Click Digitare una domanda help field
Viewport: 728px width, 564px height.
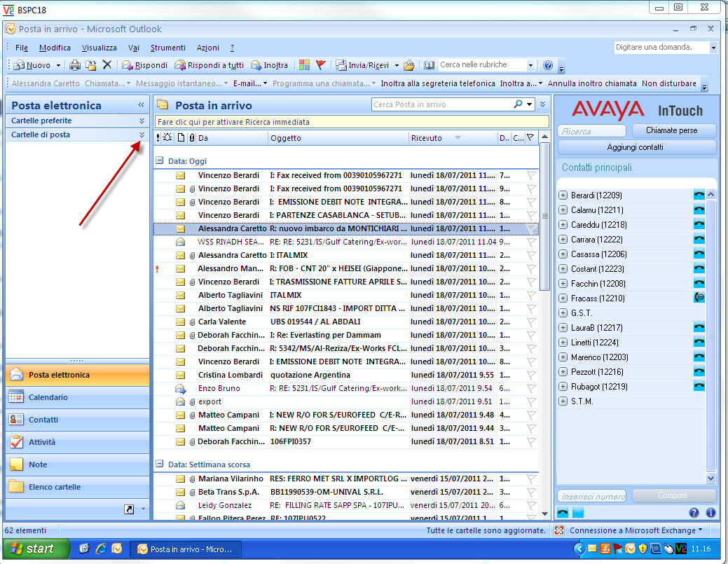tap(661, 47)
